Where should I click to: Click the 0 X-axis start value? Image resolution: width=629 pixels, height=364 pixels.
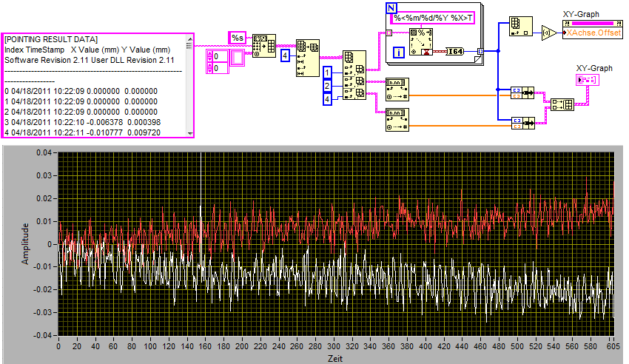pyautogui.click(x=58, y=346)
